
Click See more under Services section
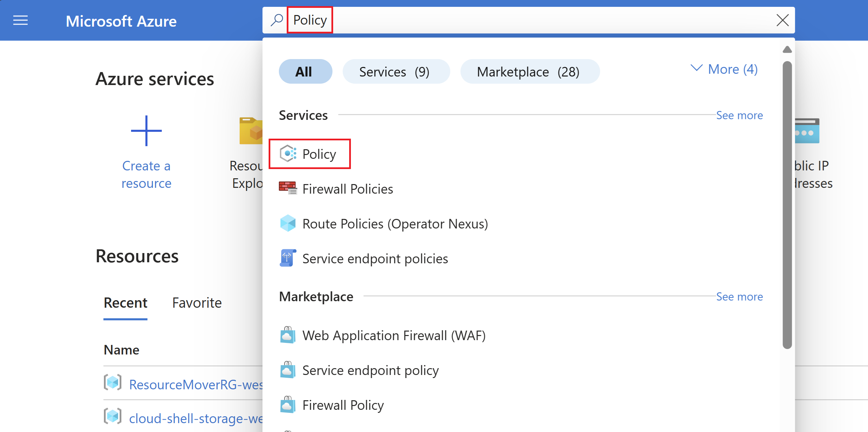(740, 115)
